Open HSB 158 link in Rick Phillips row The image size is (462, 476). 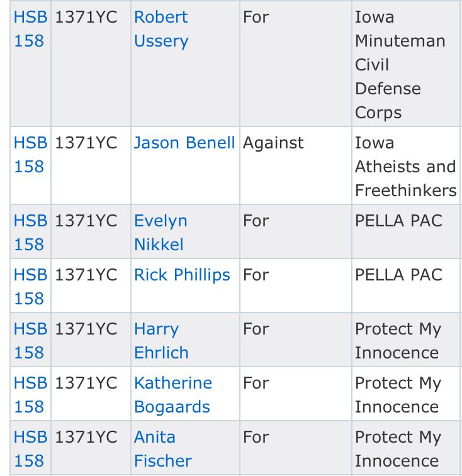(30, 287)
